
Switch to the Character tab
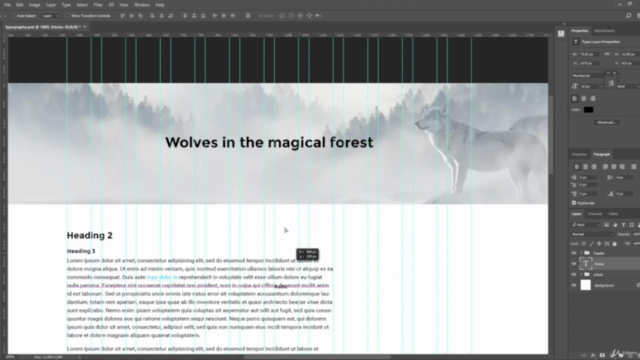579,154
